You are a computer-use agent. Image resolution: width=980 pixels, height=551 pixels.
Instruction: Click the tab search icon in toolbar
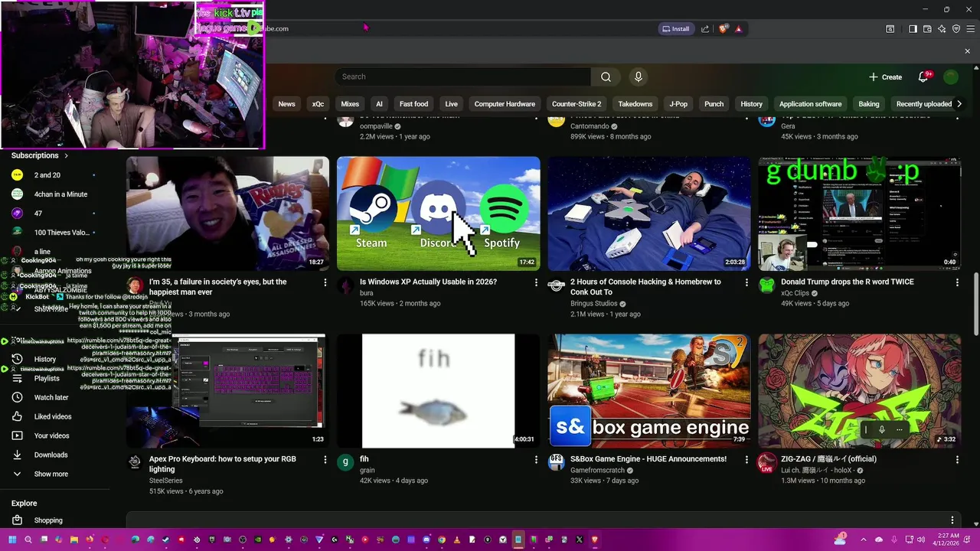point(890,29)
